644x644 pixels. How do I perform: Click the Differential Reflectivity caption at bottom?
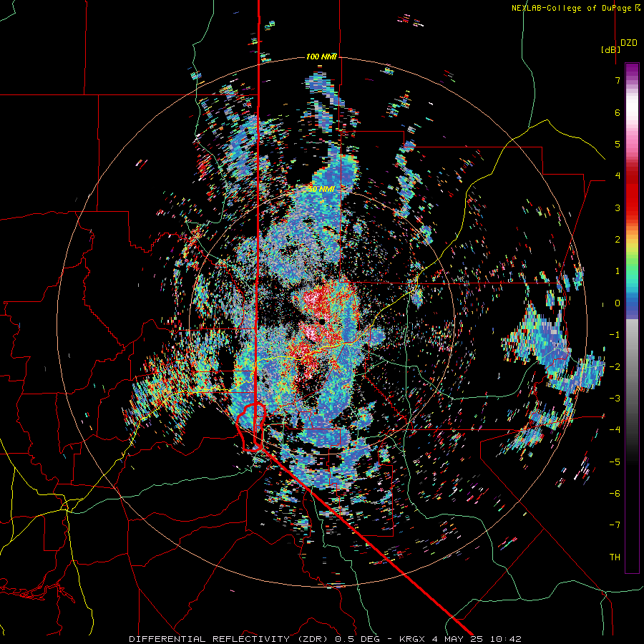point(326,639)
